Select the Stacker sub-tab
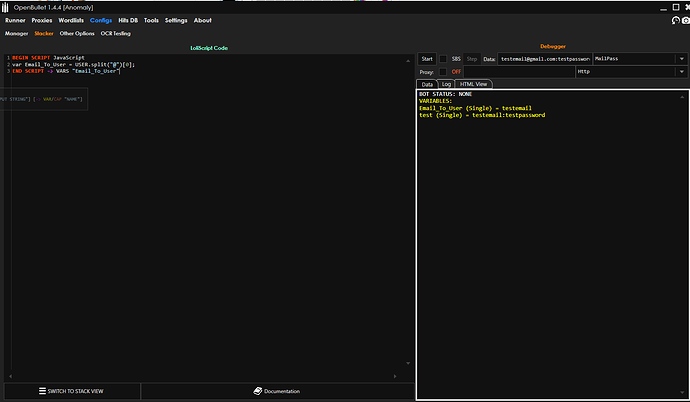The height and width of the screenshot is (402, 690). pos(44,33)
